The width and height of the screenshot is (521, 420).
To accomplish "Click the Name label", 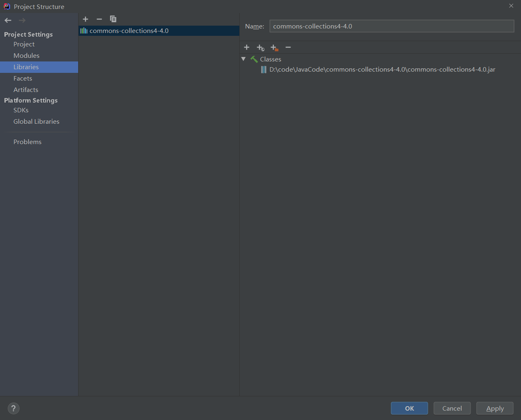I will pos(254,26).
